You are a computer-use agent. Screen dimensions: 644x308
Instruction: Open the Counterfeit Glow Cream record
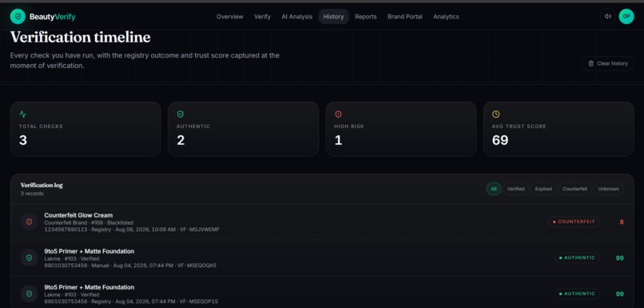tap(322, 222)
